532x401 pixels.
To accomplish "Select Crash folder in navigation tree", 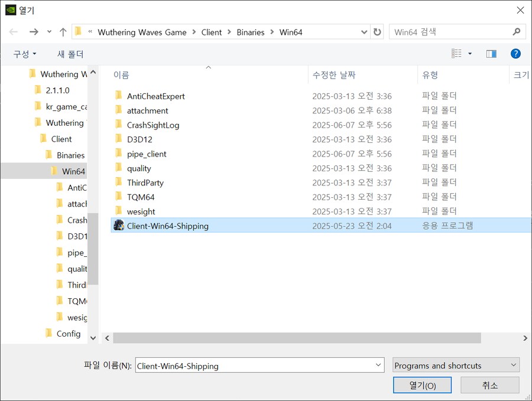I will [x=77, y=220].
